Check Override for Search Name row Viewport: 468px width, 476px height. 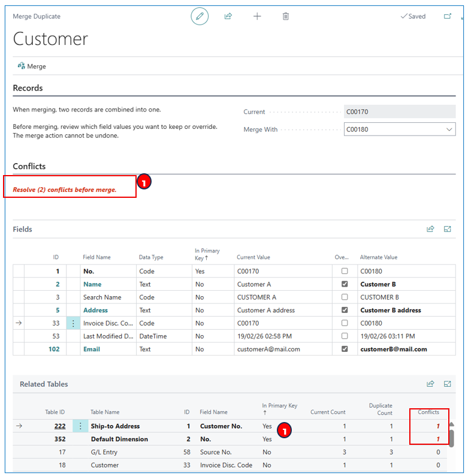[345, 297]
